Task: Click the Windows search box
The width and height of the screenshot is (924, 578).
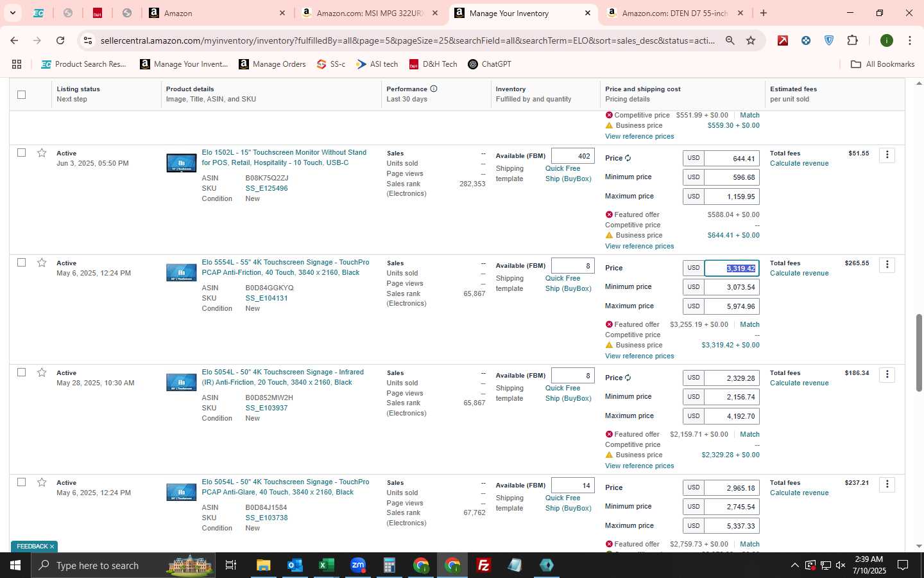Action: pyautogui.click(x=122, y=565)
